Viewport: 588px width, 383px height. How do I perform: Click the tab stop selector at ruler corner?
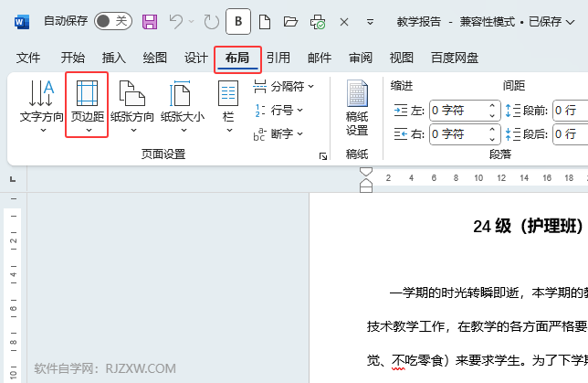[x=13, y=179]
